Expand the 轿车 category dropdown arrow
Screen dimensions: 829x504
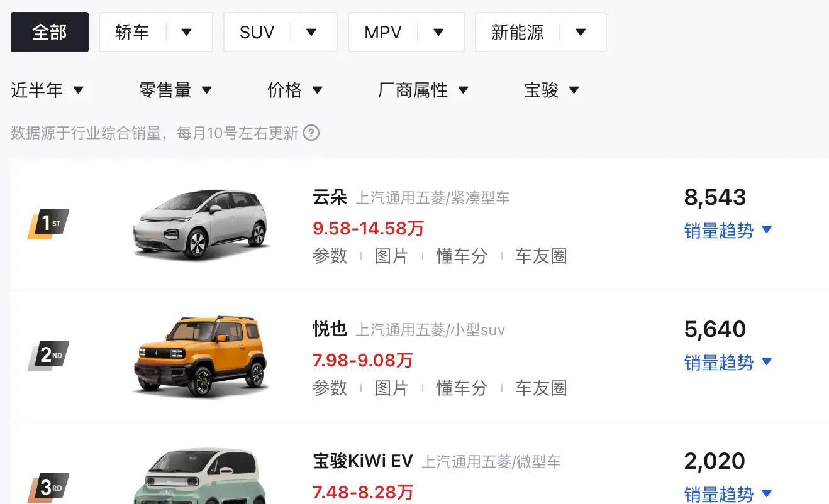187,32
